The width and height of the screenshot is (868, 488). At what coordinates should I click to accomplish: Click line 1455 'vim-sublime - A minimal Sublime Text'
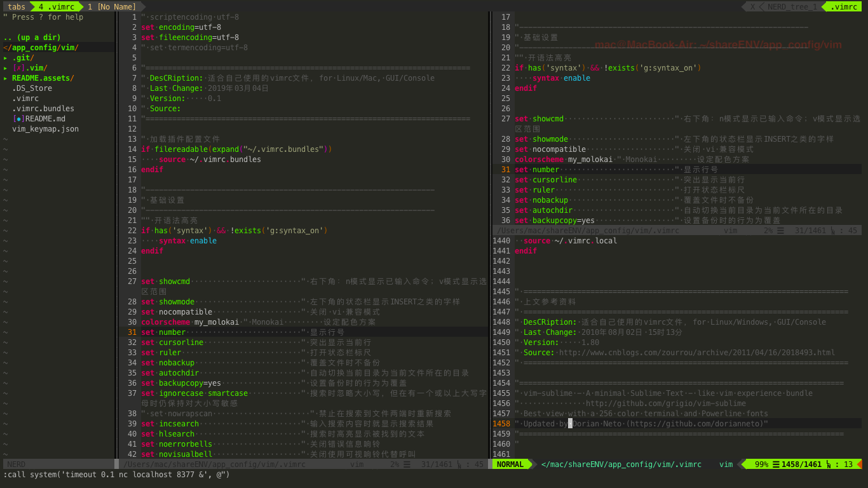click(663, 393)
